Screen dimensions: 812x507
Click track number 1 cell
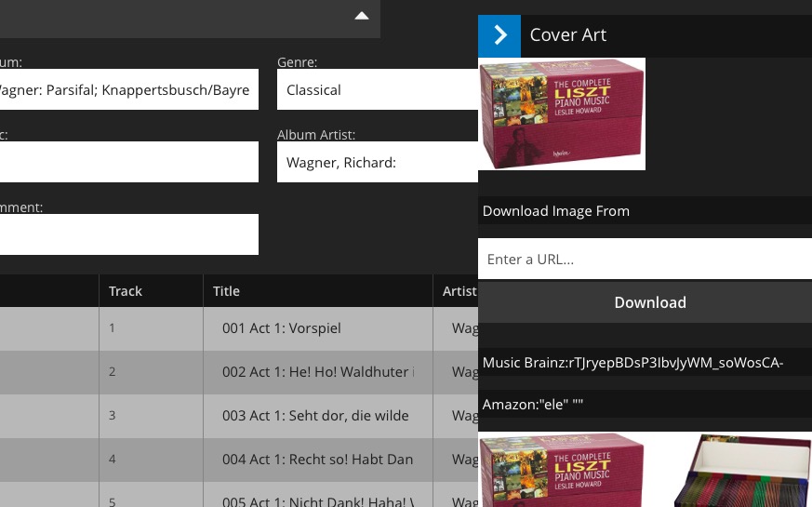(151, 328)
